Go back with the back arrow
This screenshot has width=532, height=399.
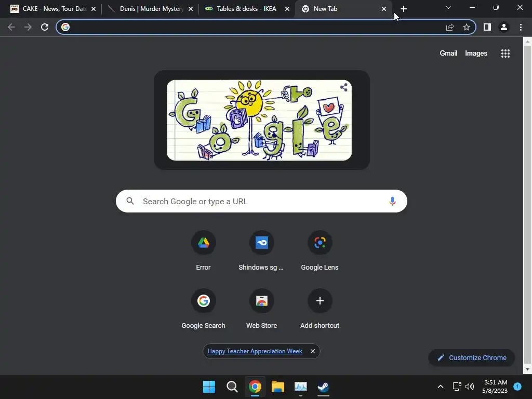point(11,27)
